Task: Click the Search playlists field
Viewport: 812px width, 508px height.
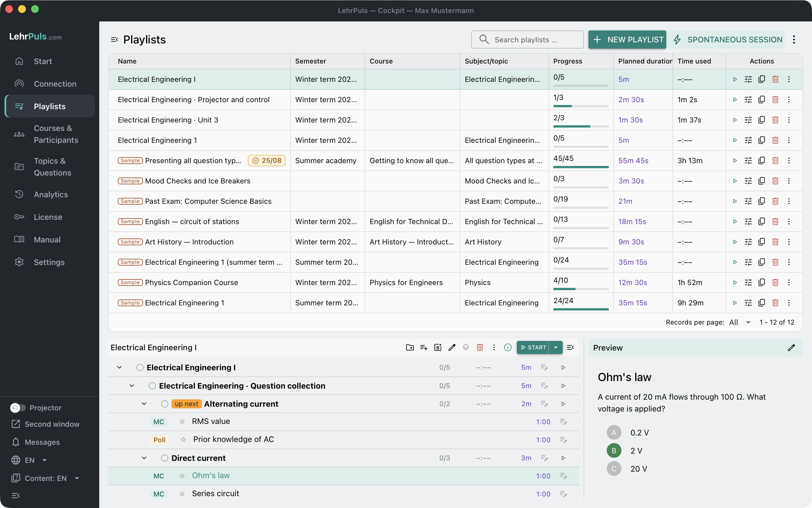Action: [527, 40]
